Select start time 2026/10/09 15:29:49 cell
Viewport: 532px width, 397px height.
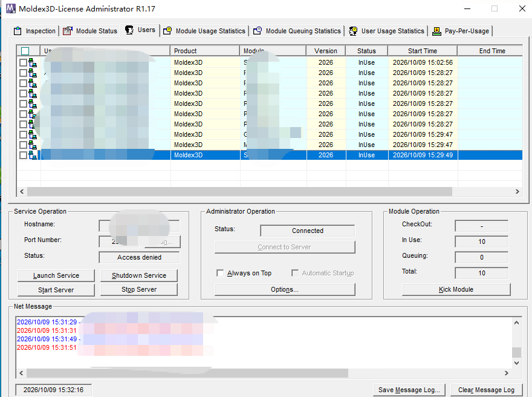coord(423,155)
